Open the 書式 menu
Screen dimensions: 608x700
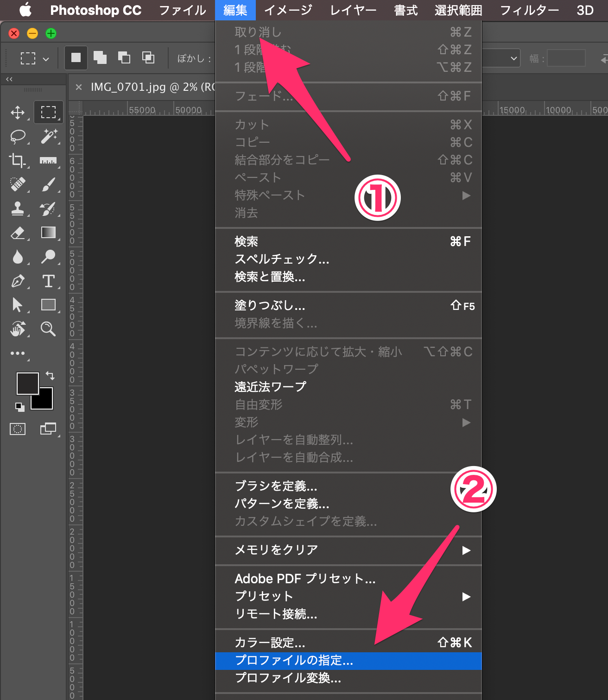[406, 10]
